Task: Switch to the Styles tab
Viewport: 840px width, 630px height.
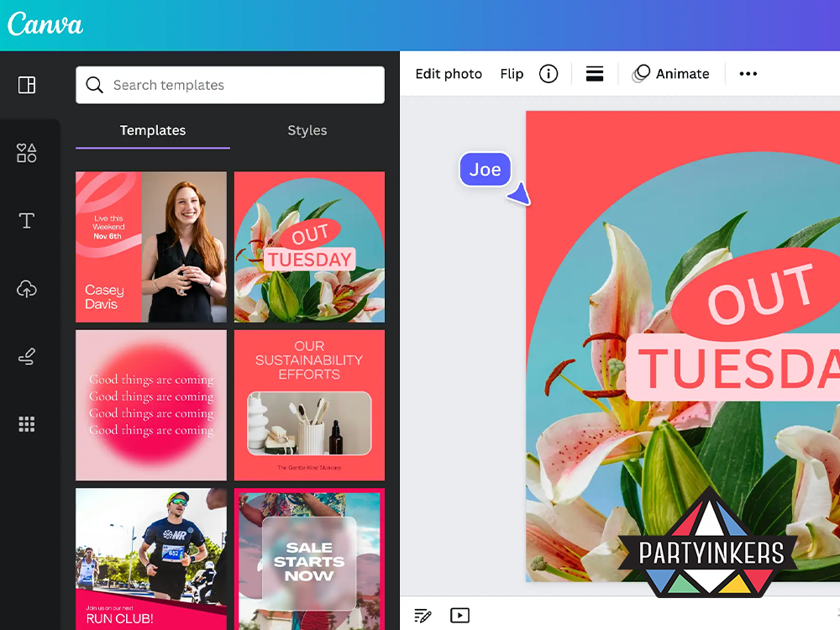Action: pos(307,131)
